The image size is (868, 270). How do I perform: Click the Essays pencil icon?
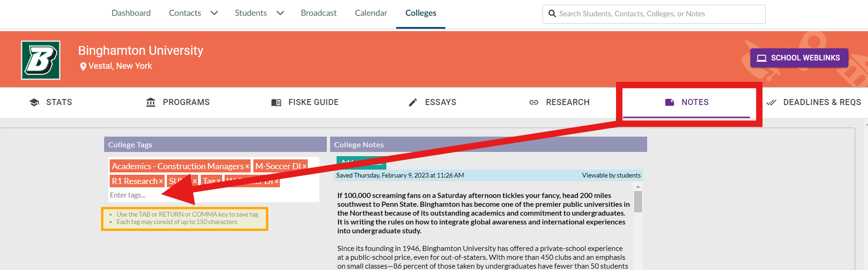click(413, 102)
